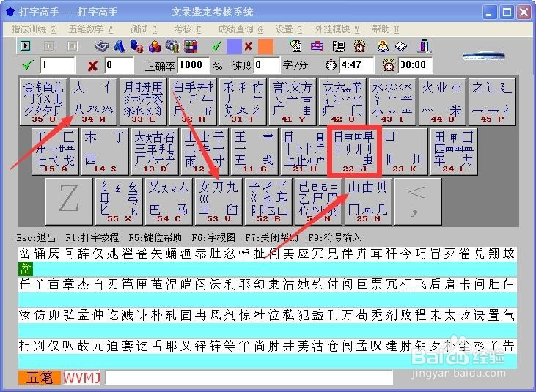Image resolution: width=536 pixels, height=392 pixels.
Task: Select the 14 S radical key
Action: point(106,152)
